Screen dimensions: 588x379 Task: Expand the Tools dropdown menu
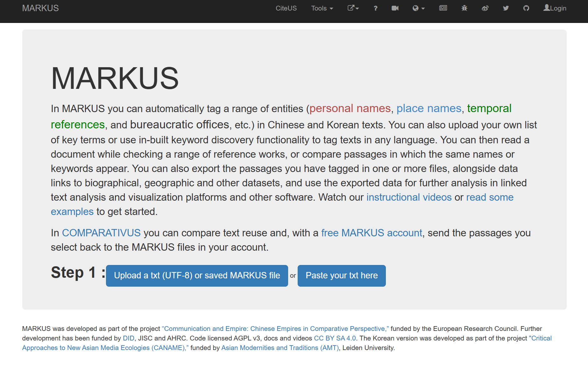pyautogui.click(x=322, y=8)
